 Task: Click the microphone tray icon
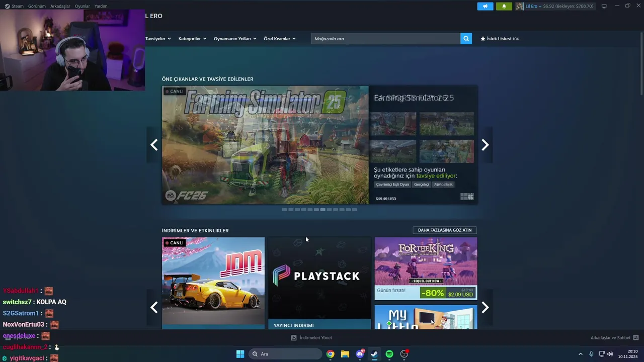[591, 354]
